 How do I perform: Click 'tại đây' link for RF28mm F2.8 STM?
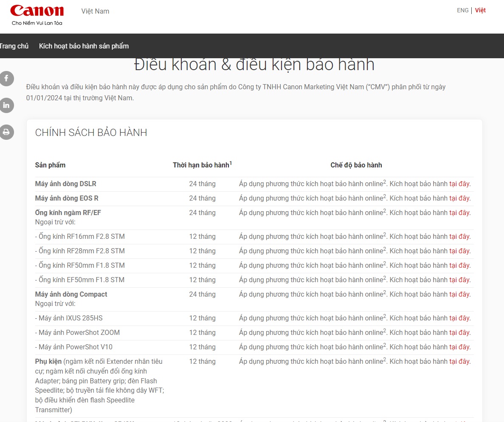coord(459,251)
